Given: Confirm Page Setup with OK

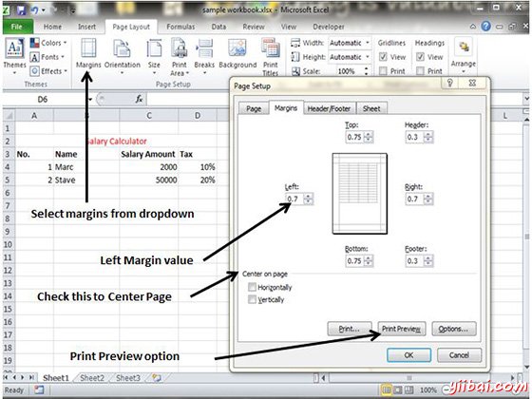Looking at the screenshot, I should [408, 355].
